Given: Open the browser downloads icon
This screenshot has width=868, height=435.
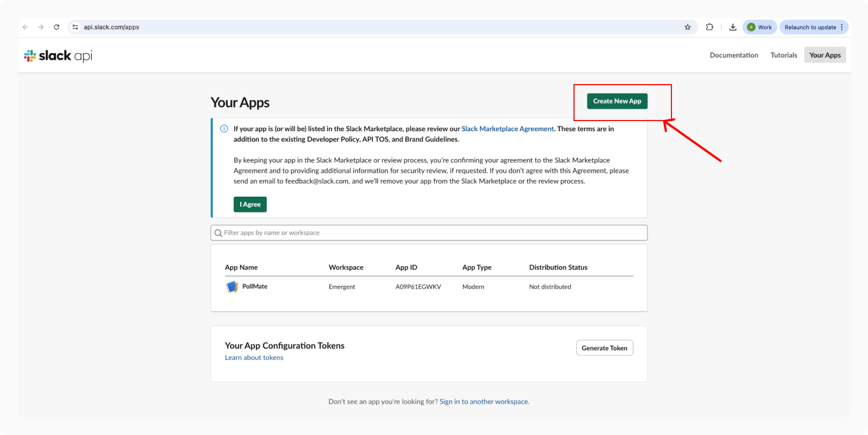Looking at the screenshot, I should (x=732, y=27).
